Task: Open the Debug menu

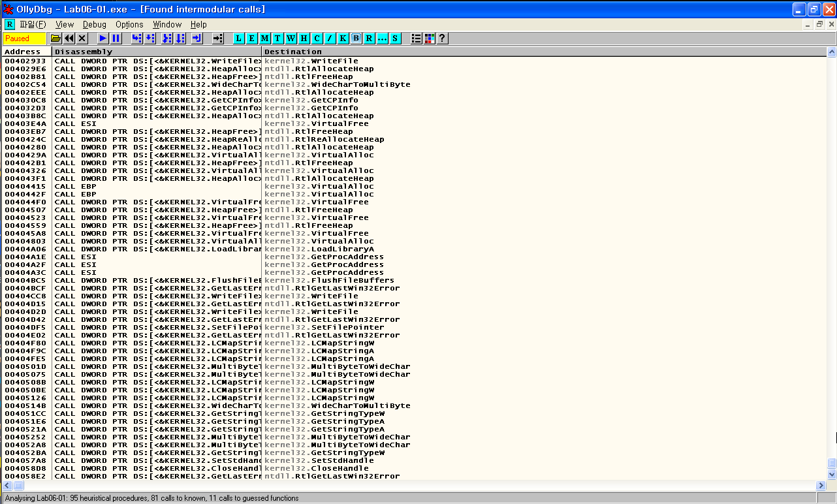Action: [95, 25]
